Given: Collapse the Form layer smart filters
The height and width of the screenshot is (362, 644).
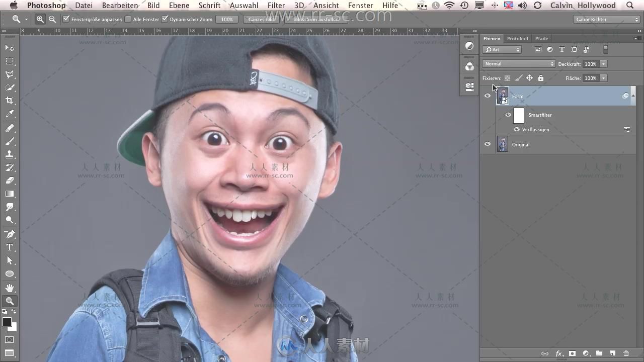Looking at the screenshot, I should [x=633, y=96].
